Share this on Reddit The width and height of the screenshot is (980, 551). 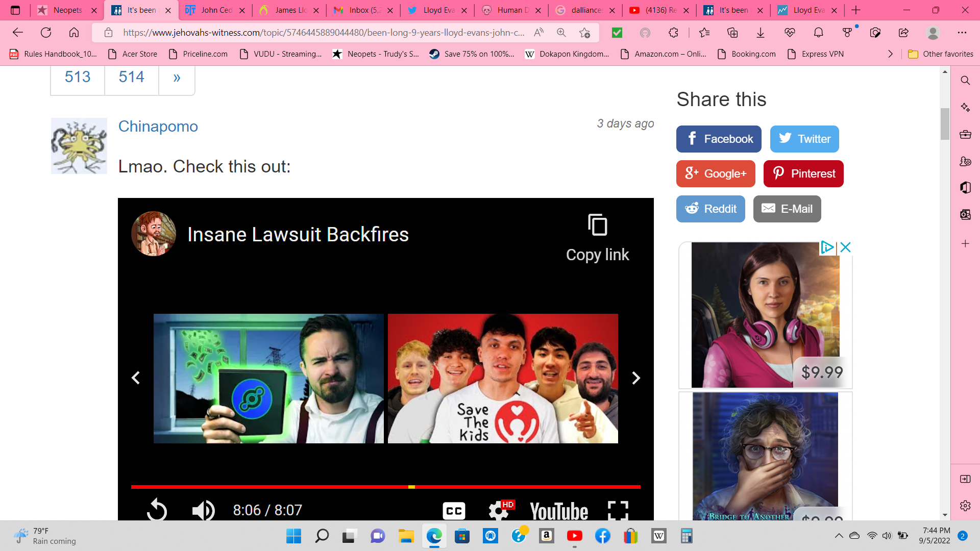point(710,209)
